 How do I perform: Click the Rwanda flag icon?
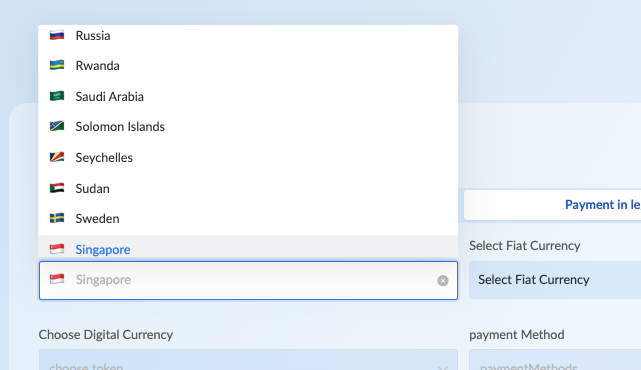click(x=57, y=65)
